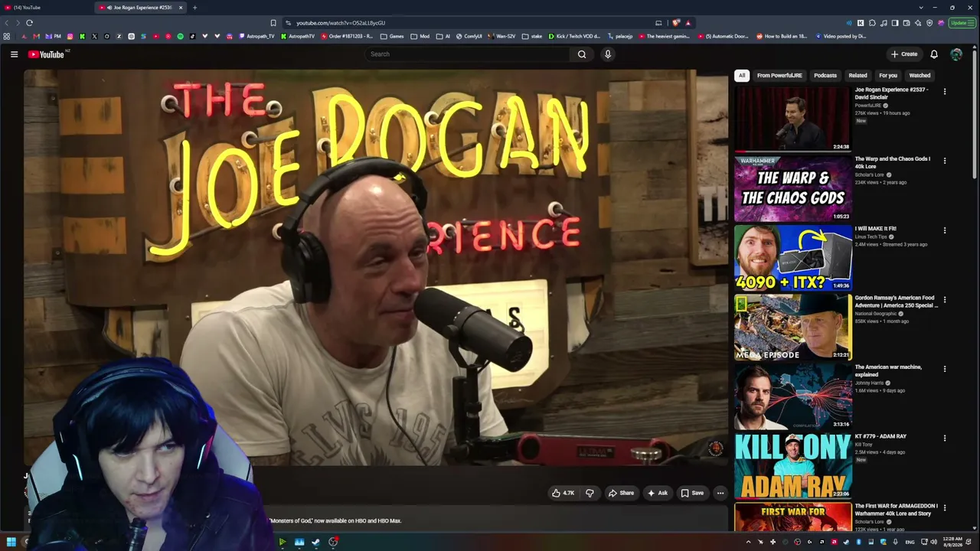The width and height of the screenshot is (980, 551).
Task: Click the YouTube search magnifier button
Action: coord(582,54)
